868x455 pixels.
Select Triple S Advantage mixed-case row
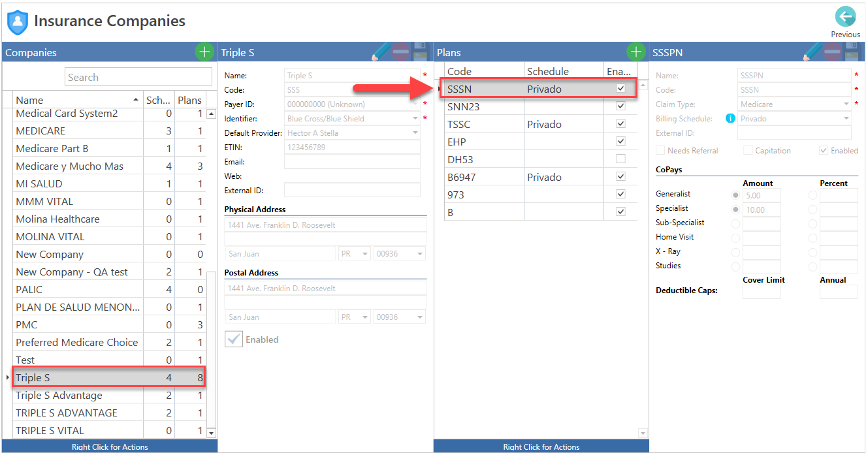pyautogui.click(x=109, y=396)
